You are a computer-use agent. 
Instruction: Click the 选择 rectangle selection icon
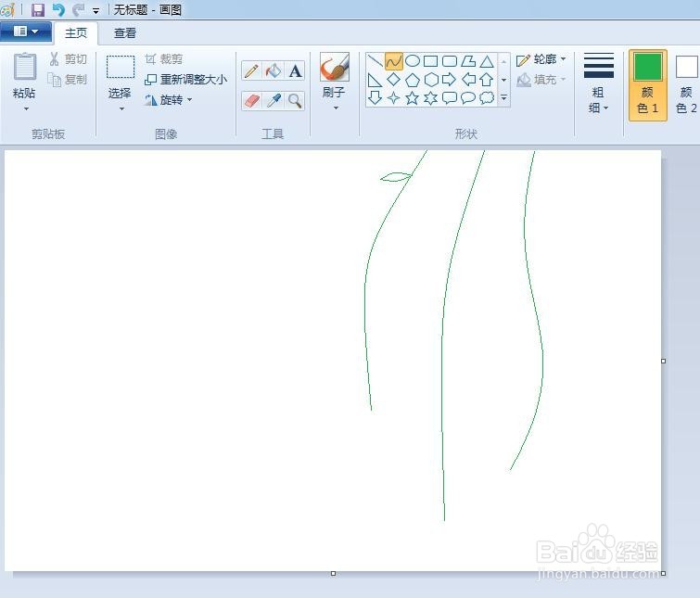[x=121, y=67]
